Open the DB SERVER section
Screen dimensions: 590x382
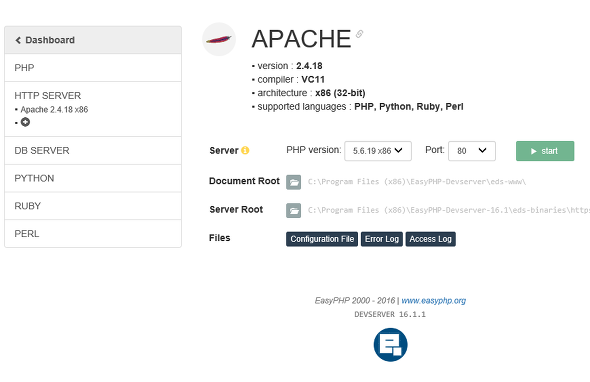coord(93,151)
